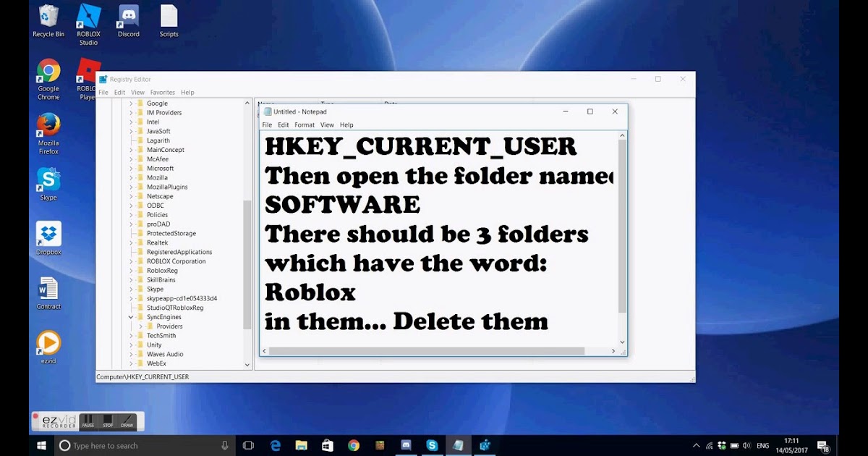Click the Windows Start button
The image size is (868, 456).
pos(41,445)
